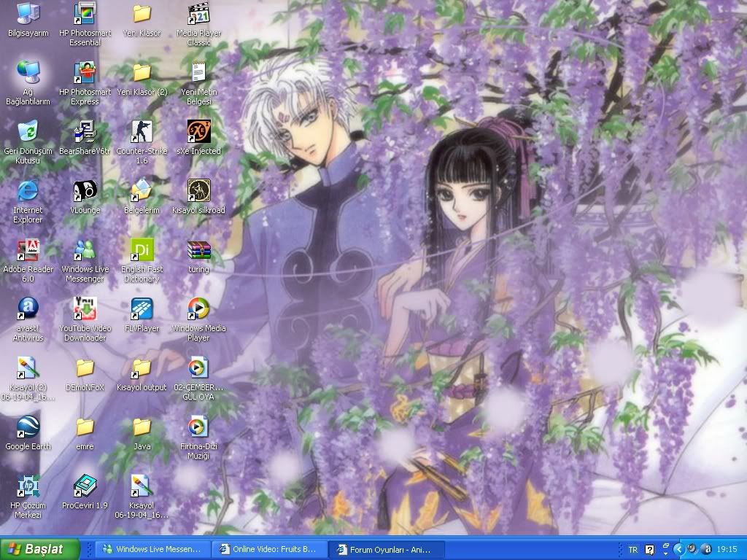
Task: Click the Adobe Reader 6.0 shortcut
Action: pos(28,260)
